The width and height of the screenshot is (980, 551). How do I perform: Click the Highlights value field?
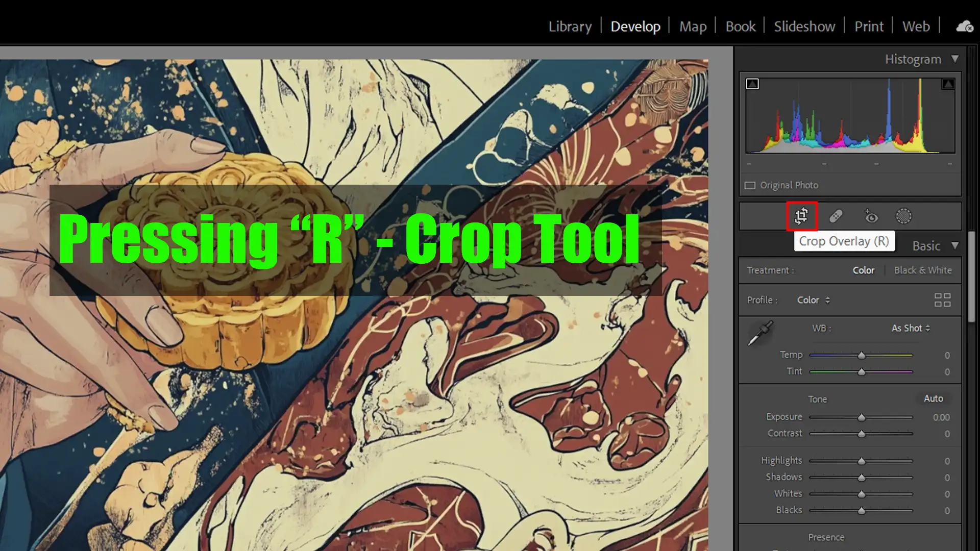947,461
